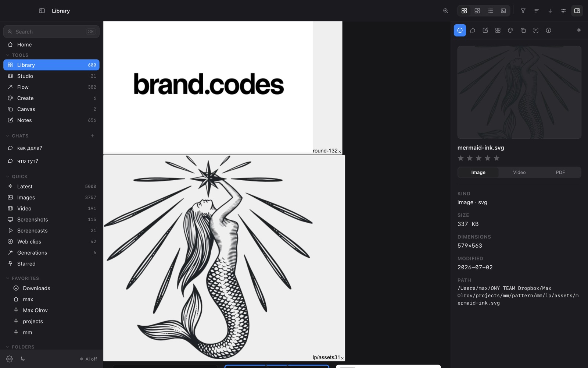Click mermaid preview in inspector
Image resolution: width=588 pixels, height=368 pixels.
click(x=519, y=92)
